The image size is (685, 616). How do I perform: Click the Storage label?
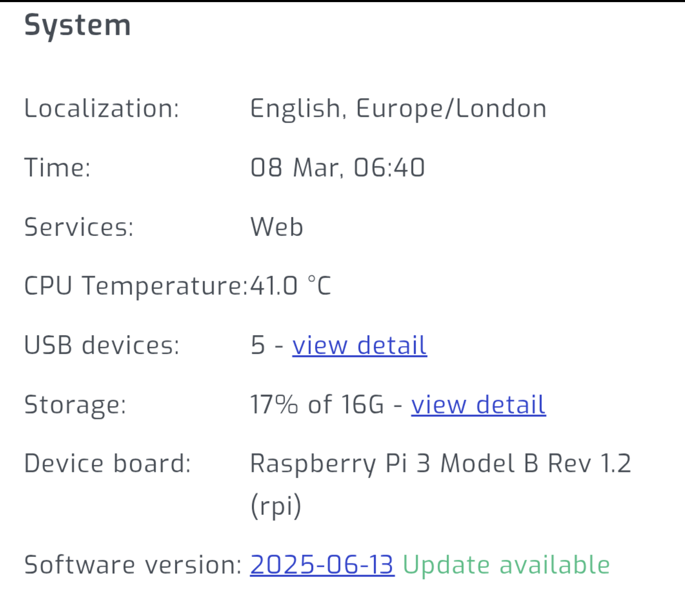point(74,405)
